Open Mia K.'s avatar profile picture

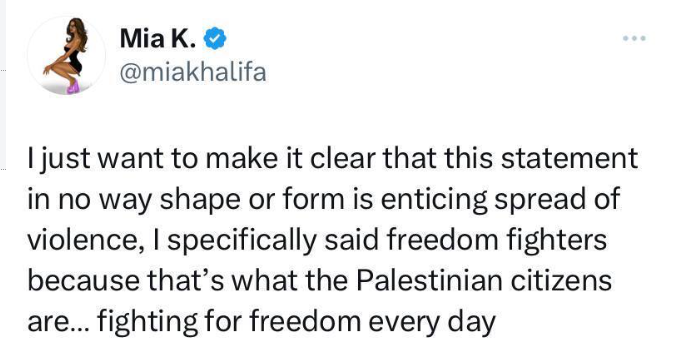point(66,55)
